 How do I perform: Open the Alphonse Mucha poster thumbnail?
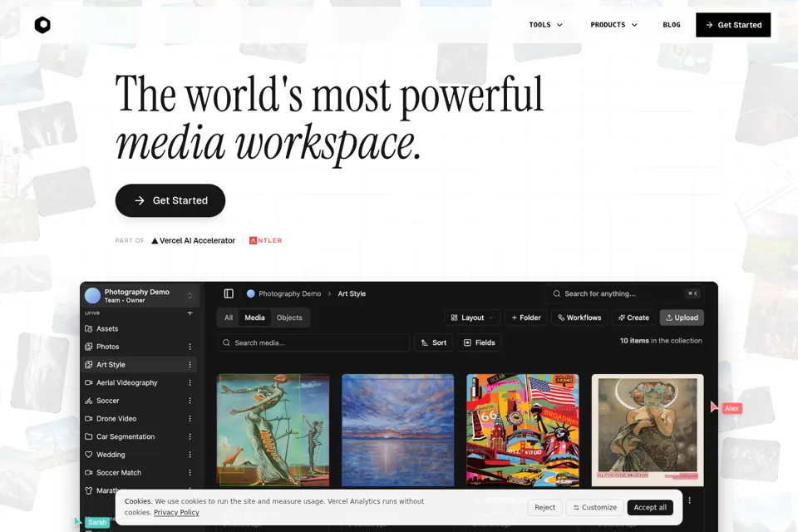tap(648, 431)
